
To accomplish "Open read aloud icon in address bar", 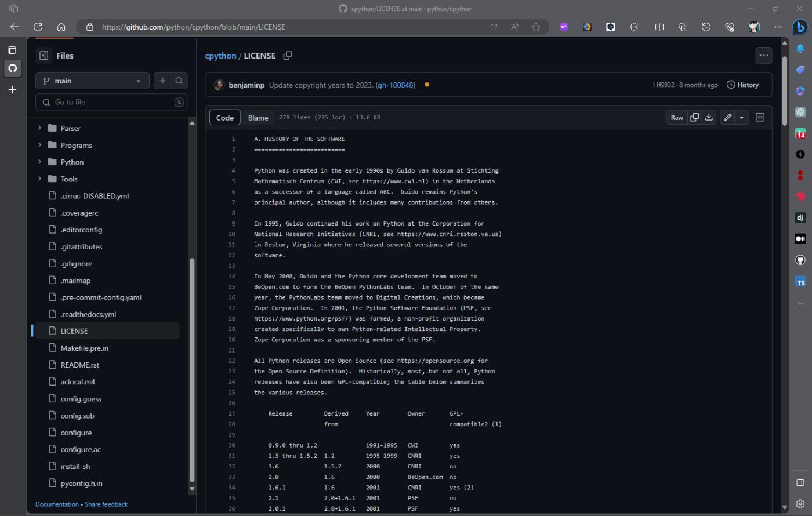I will pyautogui.click(x=514, y=27).
